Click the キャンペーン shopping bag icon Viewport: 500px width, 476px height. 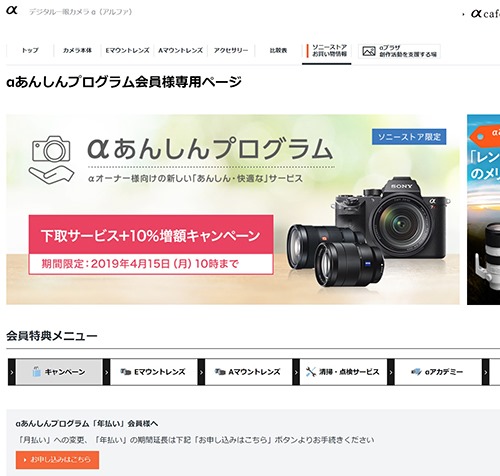click(x=36, y=372)
